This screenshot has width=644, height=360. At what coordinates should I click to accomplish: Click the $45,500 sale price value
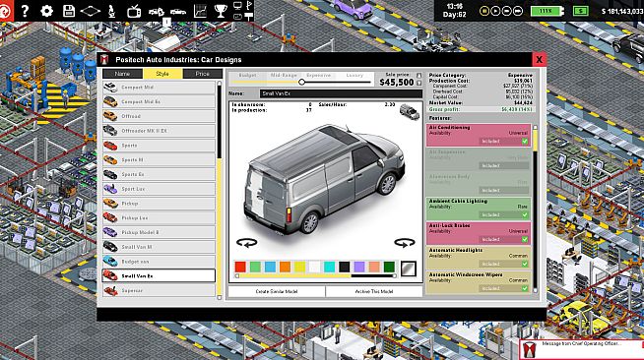(x=396, y=83)
